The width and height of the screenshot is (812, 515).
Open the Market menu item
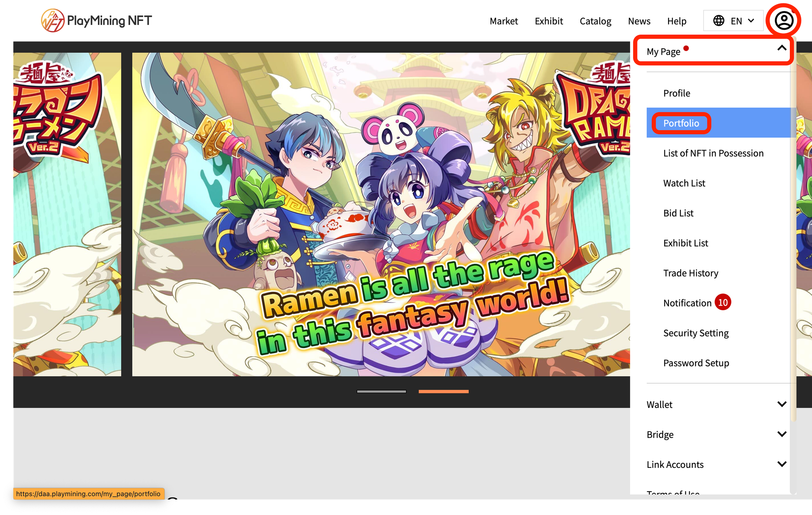click(x=504, y=21)
